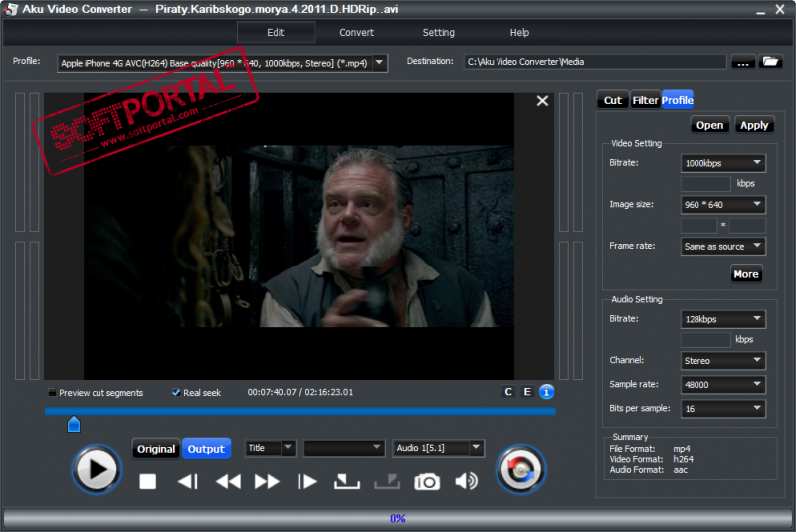Image resolution: width=796 pixels, height=532 pixels.
Task: Open the empty dropdown beside Title
Action: 344,448
